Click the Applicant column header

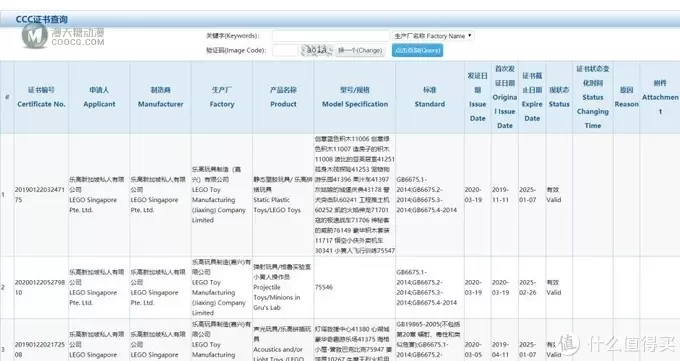[99, 97]
